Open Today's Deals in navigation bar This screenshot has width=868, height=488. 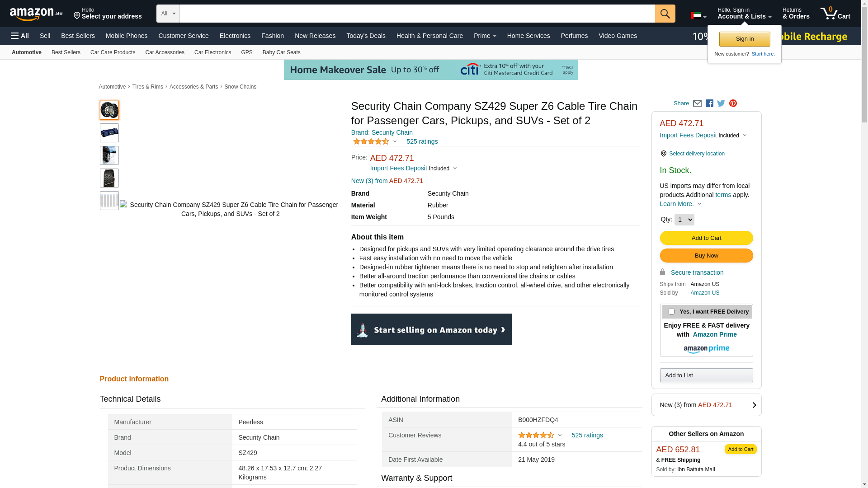point(366,36)
